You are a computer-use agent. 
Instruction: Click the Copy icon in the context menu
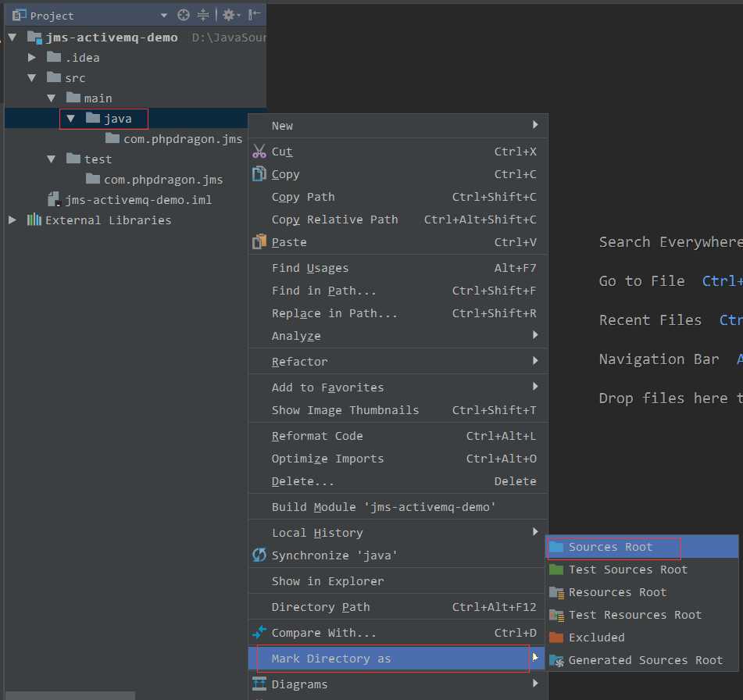click(259, 174)
